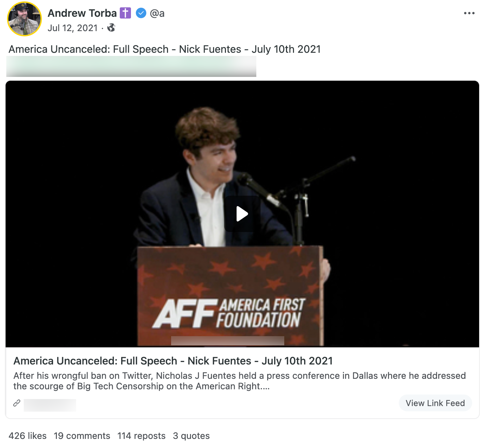Play the Nick Fuentes speech video

[242, 214]
